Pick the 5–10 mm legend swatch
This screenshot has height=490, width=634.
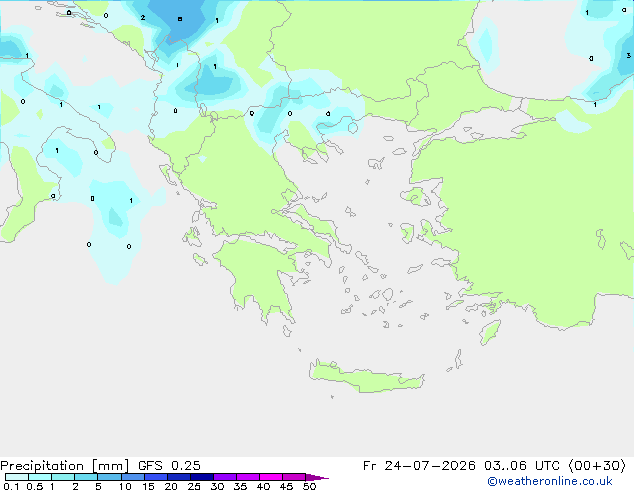click(109, 477)
